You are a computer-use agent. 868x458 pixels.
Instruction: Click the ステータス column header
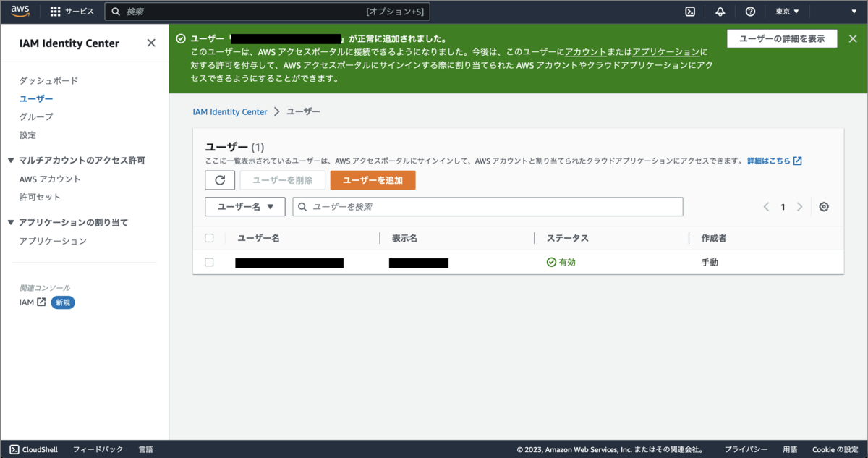pyautogui.click(x=567, y=237)
